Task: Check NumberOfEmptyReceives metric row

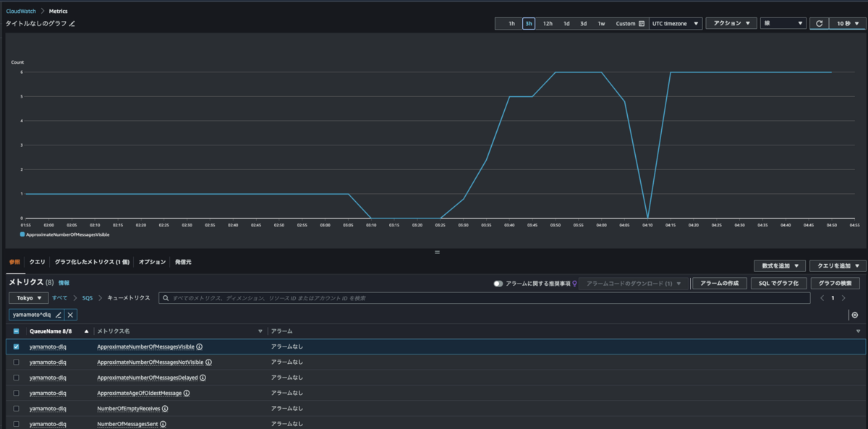Action: [x=17, y=409]
